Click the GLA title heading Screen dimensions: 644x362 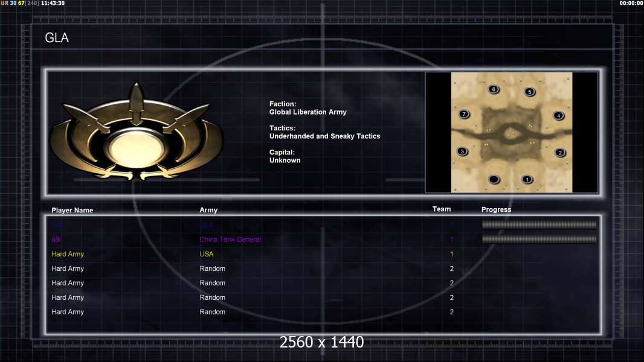pyautogui.click(x=57, y=38)
